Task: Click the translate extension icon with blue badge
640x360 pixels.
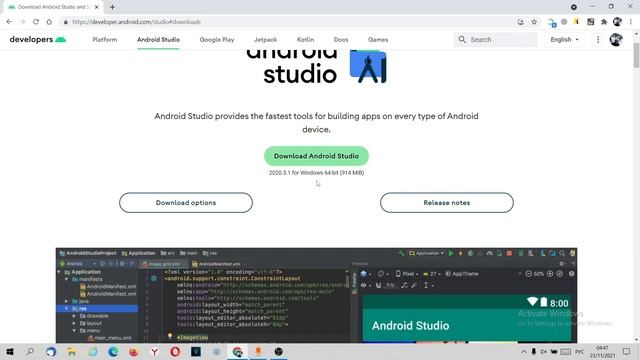Action: click(551, 22)
